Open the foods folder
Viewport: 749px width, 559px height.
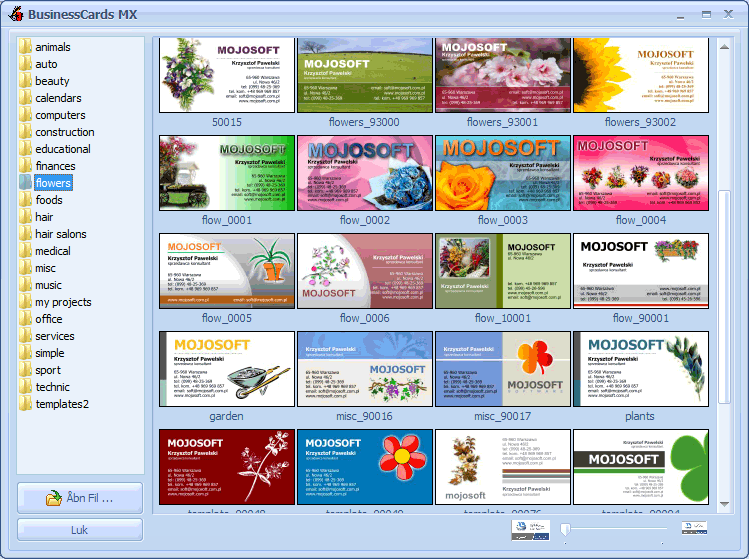(49, 200)
